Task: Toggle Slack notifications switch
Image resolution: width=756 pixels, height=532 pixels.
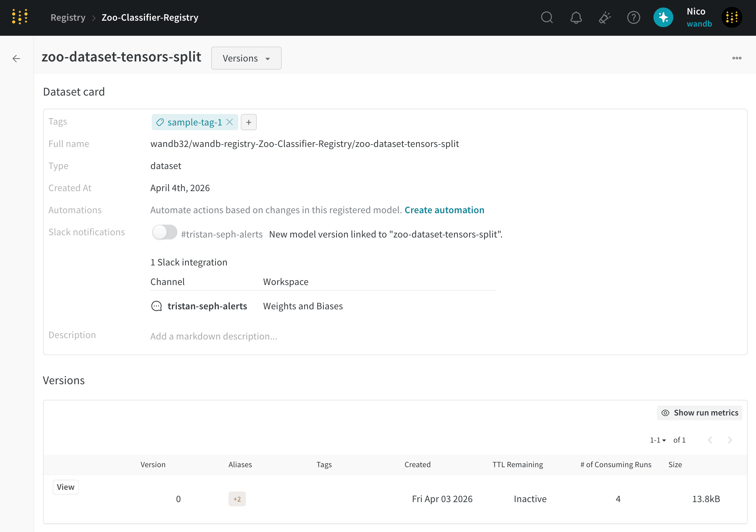Action: (165, 232)
